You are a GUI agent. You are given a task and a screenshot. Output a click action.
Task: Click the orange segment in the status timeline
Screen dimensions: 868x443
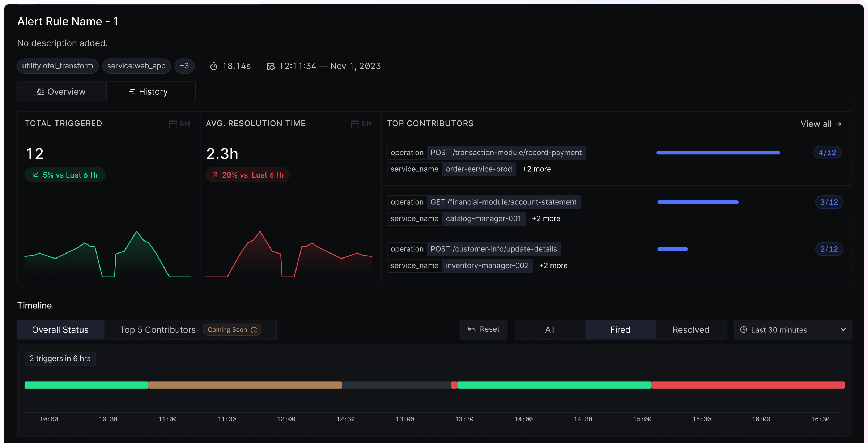pyautogui.click(x=245, y=385)
